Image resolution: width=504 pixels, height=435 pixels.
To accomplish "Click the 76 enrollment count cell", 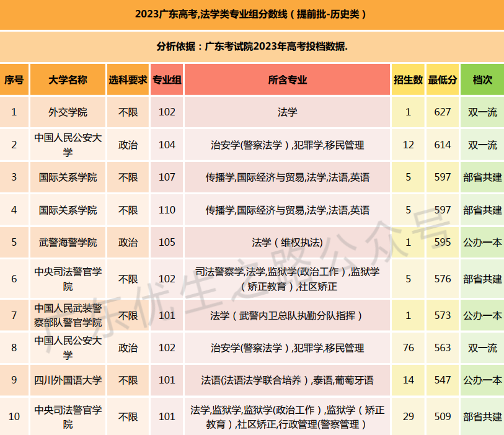I will point(408,348).
